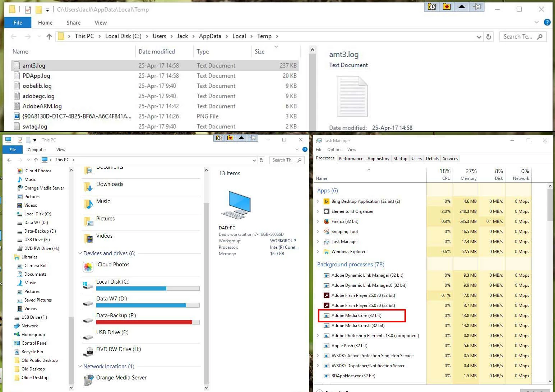555x392 pixels.
Task: Select the PNG file starting with {90A8130D
Action: (154, 116)
